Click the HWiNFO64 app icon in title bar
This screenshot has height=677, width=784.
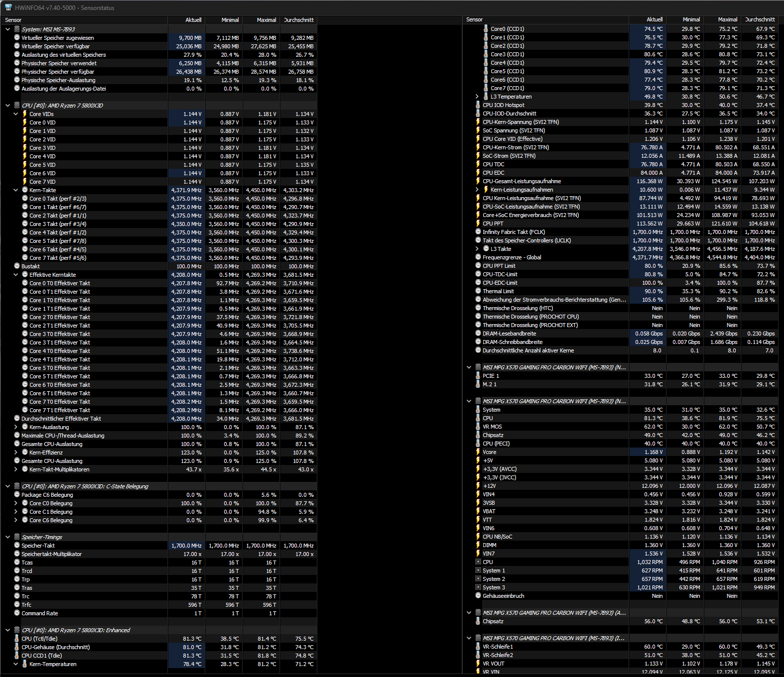[x=8, y=7]
